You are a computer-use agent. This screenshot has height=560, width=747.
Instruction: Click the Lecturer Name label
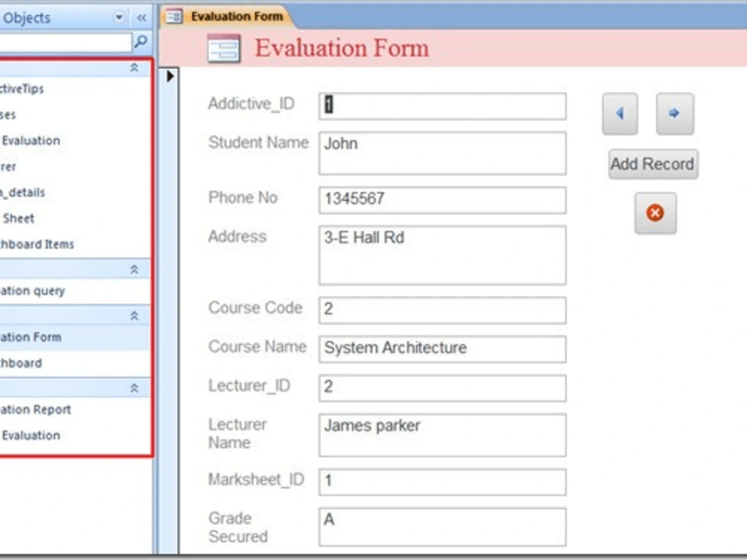tap(238, 433)
